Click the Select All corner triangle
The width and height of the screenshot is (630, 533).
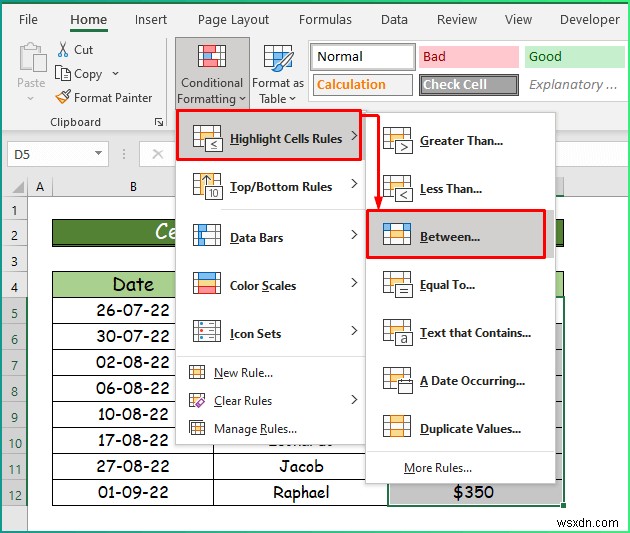(x=18, y=187)
